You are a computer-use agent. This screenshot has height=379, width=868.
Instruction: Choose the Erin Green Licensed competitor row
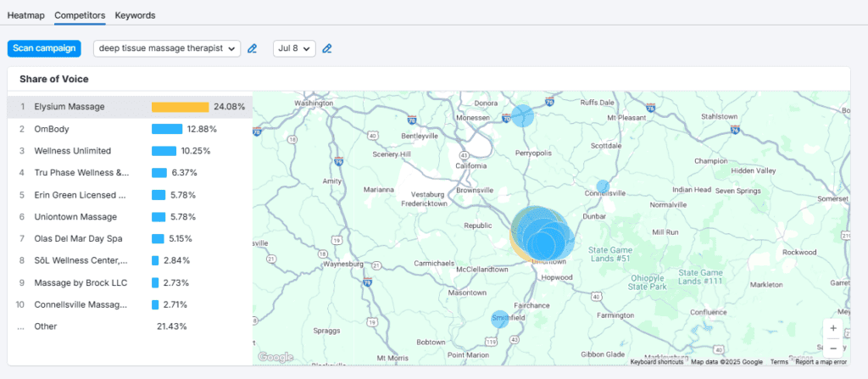click(130, 195)
